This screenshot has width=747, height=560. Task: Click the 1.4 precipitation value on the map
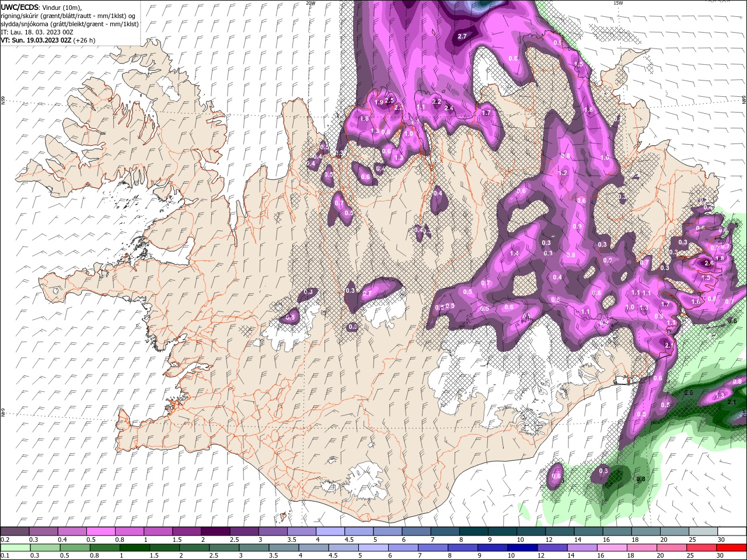click(x=514, y=254)
